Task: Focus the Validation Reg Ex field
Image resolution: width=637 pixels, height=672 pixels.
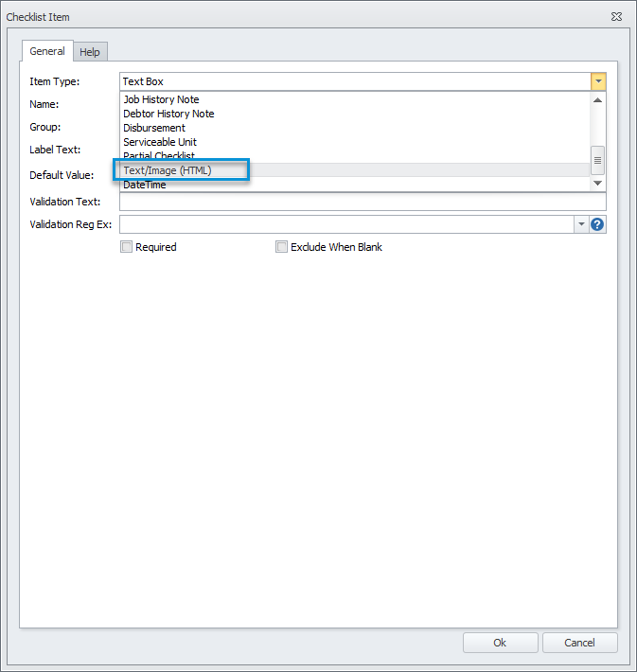Action: click(x=346, y=224)
